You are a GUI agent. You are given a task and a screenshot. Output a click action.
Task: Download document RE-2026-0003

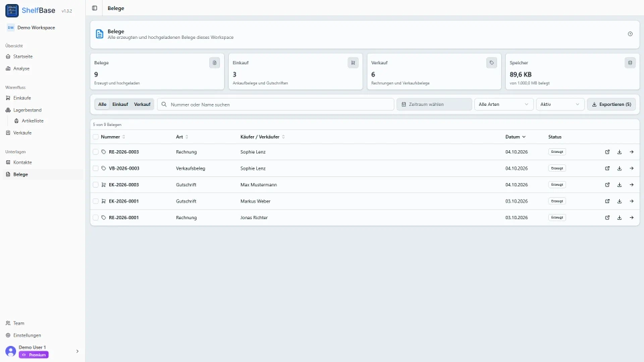click(619, 152)
